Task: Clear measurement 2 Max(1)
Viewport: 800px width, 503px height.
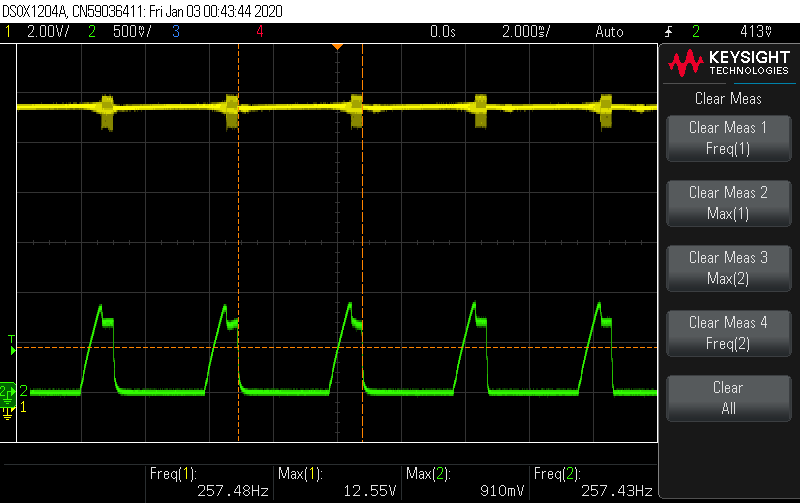Action: [x=729, y=203]
